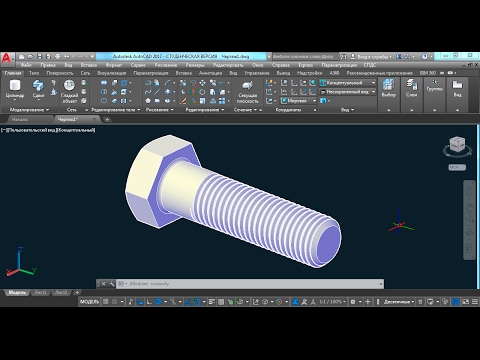The width and height of the screenshot is (480, 360).
Task: Click the viewport controls label with Концептуальный
Action: click(76, 130)
